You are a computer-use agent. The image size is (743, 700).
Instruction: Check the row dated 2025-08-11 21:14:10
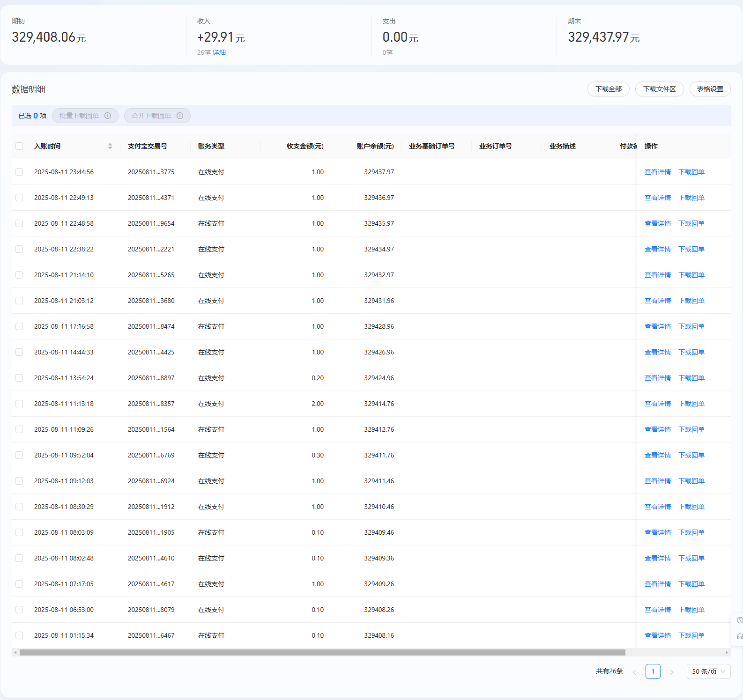pos(19,275)
